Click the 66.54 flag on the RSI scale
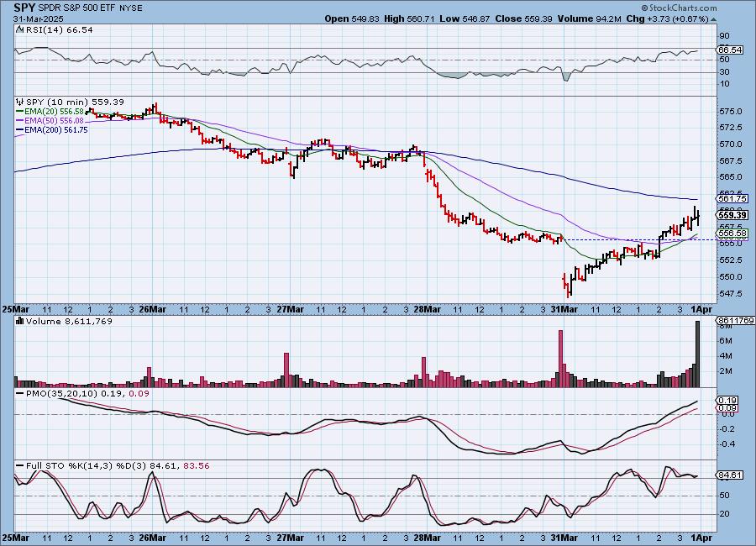Screen dimensions: 756x546 (x=731, y=50)
